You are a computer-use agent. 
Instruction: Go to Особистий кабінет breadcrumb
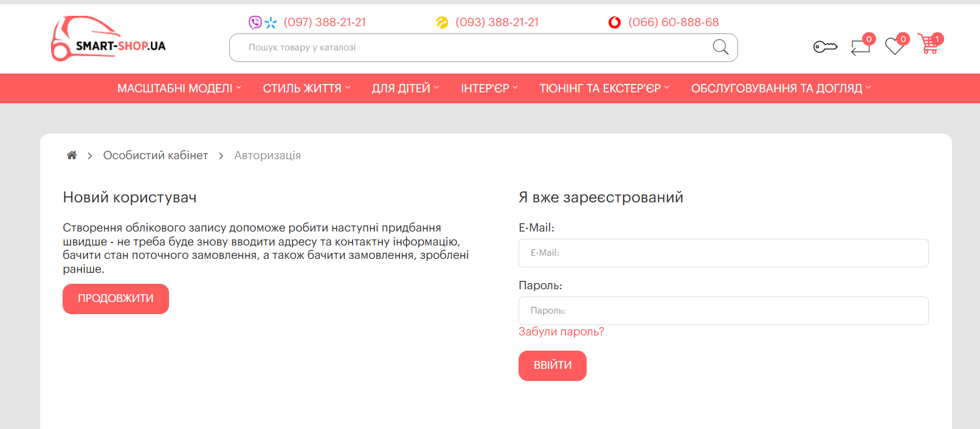pos(156,156)
